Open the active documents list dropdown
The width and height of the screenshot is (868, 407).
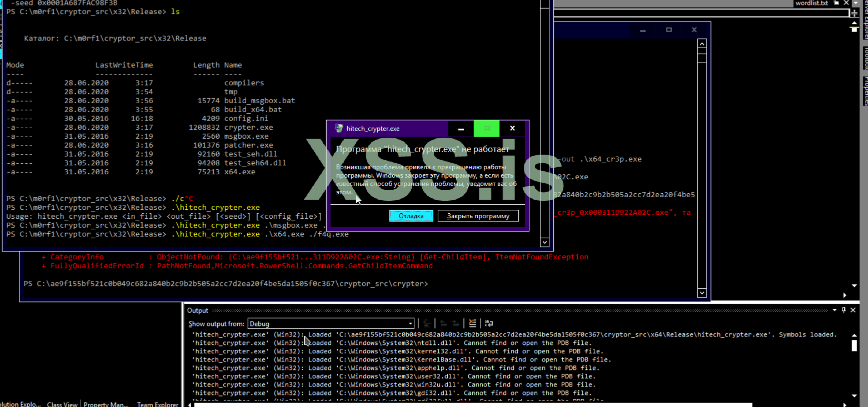(x=855, y=3)
